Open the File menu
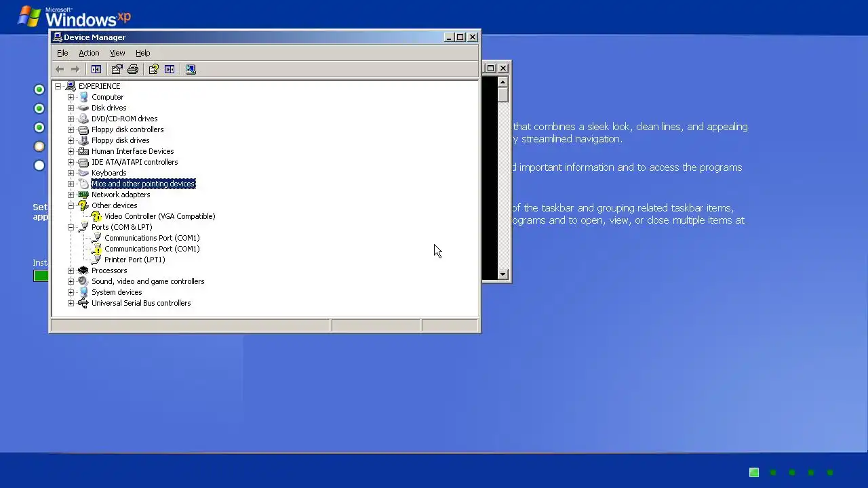Screen dimensions: 868x488 [62, 53]
